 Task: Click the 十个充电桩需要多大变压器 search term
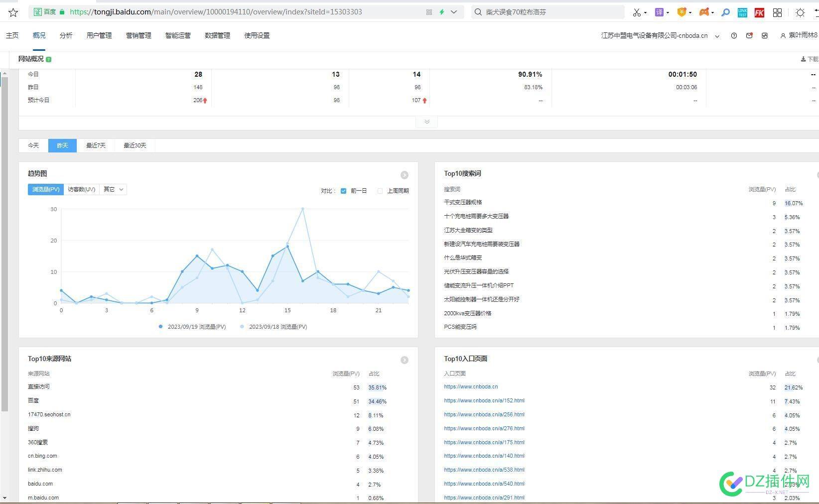476,216
